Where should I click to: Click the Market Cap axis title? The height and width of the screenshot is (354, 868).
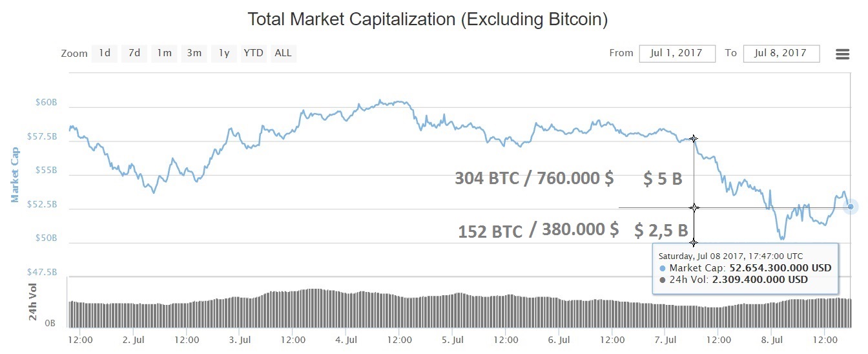14,174
